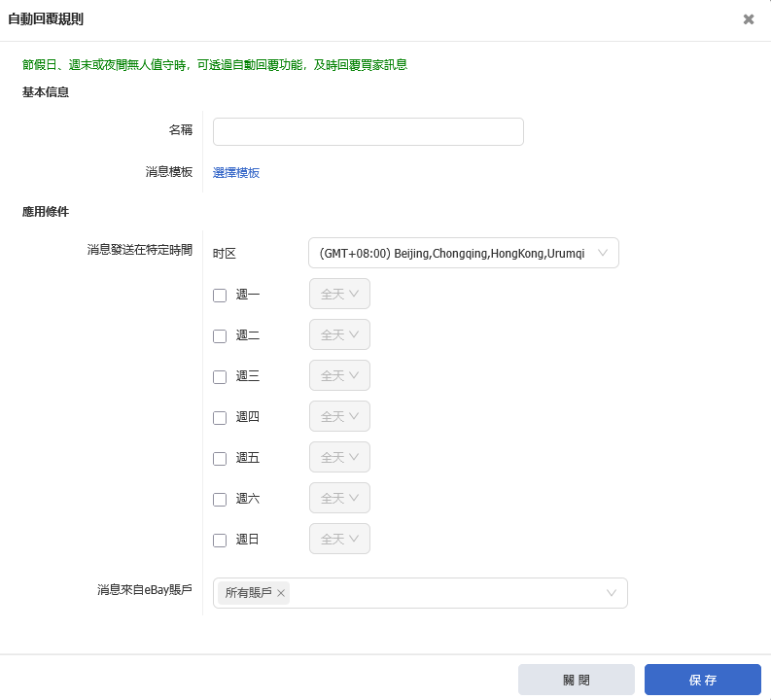This screenshot has width=771, height=700.
Task: Expand the 全天 dropdown for 週日
Action: (339, 540)
